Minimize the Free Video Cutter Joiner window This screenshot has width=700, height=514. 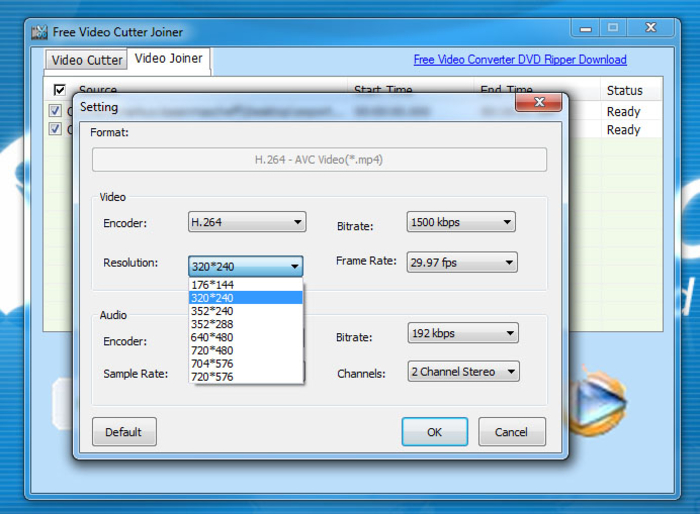click(585, 28)
